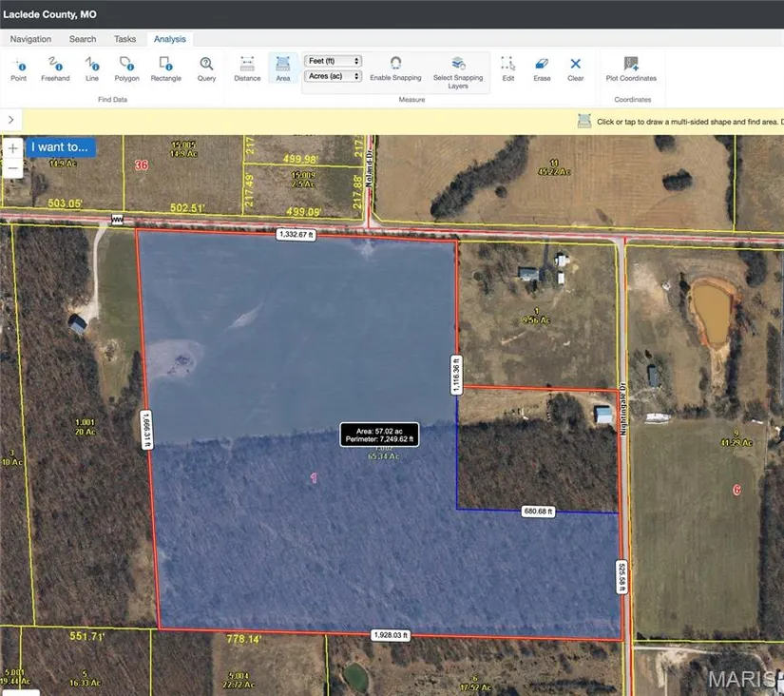Open the Search tab

(83, 39)
